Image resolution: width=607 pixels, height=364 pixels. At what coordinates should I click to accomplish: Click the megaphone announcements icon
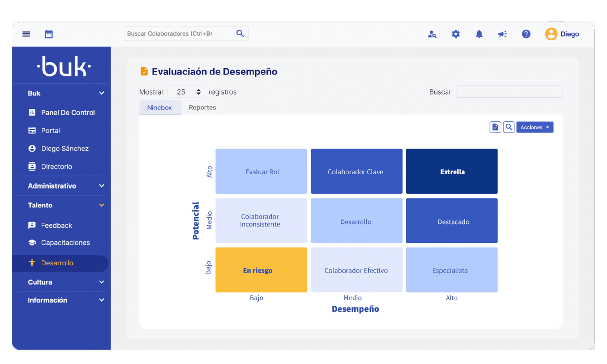pyautogui.click(x=503, y=34)
